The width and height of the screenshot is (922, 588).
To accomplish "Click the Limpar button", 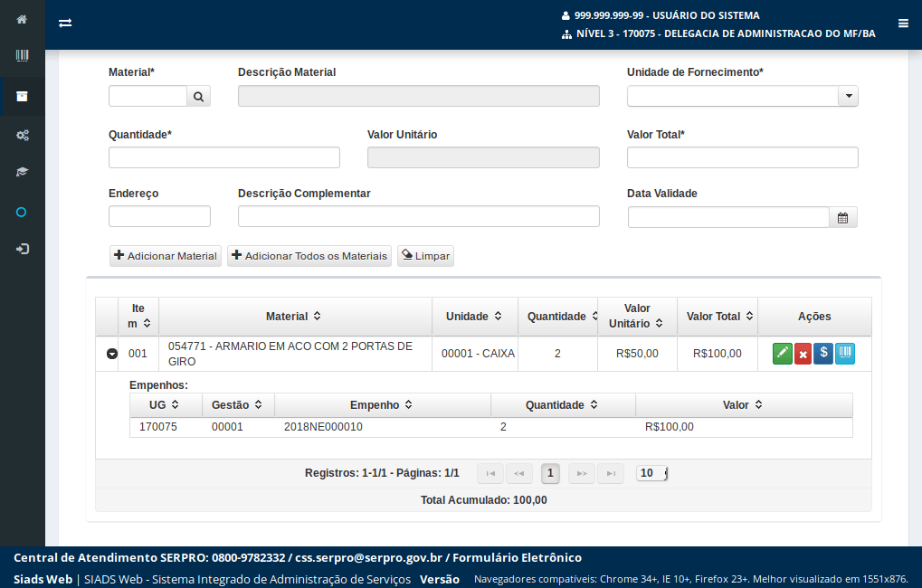I will tap(425, 256).
